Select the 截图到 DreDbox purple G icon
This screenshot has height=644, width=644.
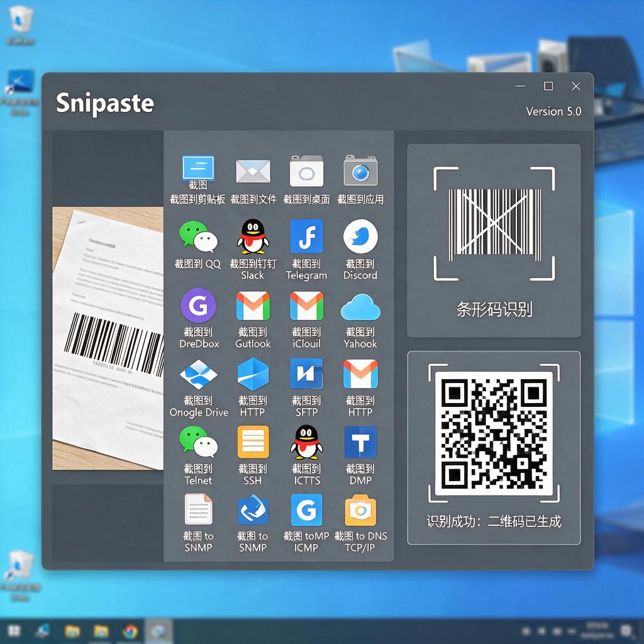click(x=198, y=305)
